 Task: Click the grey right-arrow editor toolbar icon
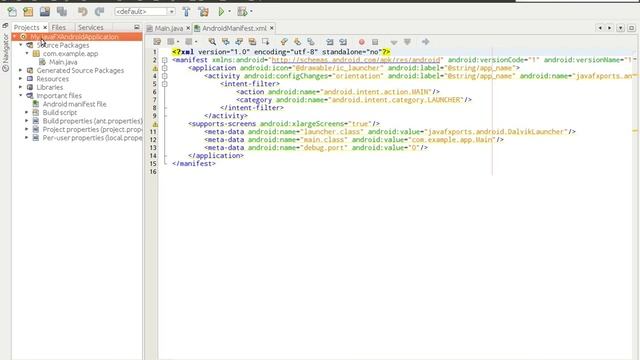tap(425, 42)
